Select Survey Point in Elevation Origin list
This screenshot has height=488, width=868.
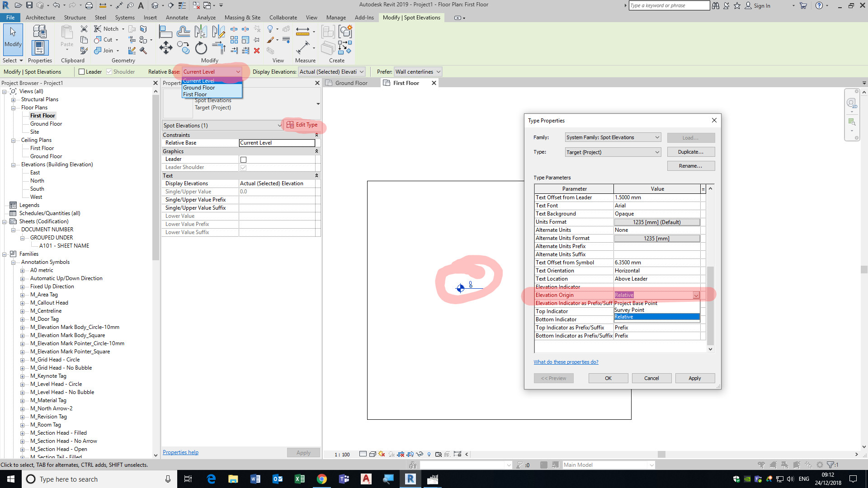coord(629,310)
